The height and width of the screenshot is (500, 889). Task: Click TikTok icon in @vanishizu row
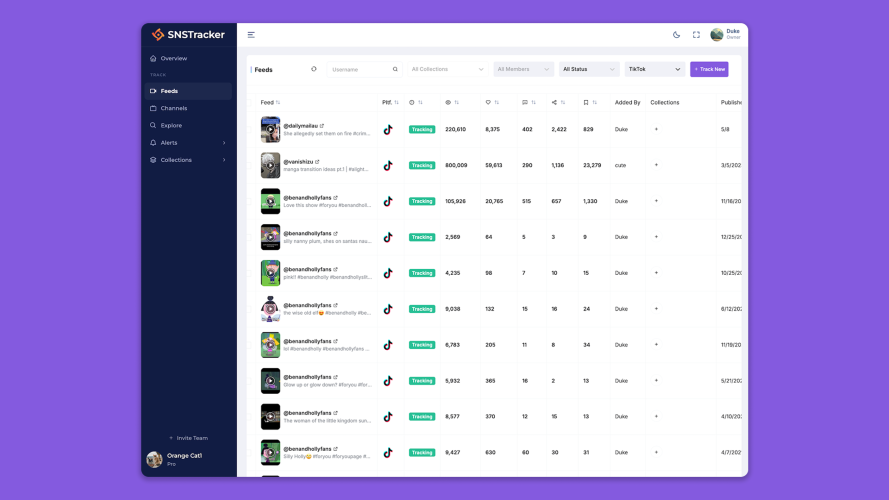click(x=388, y=166)
